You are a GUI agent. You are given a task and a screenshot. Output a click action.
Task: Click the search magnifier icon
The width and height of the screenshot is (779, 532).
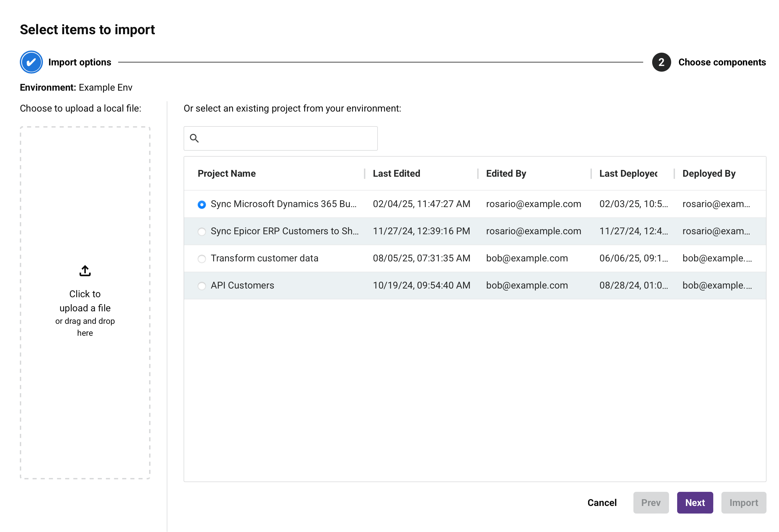click(x=194, y=138)
